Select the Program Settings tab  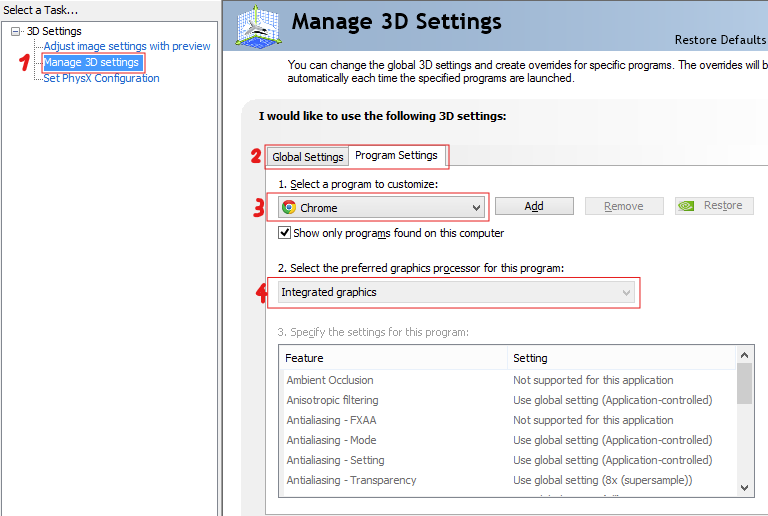pyautogui.click(x=396, y=155)
